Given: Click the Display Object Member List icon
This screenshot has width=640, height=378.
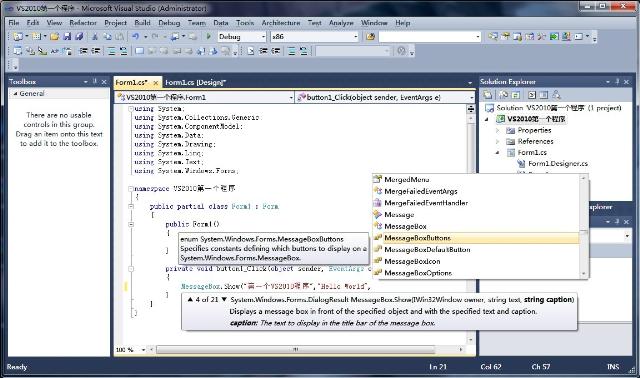Looking at the screenshot, I should click(18, 51).
